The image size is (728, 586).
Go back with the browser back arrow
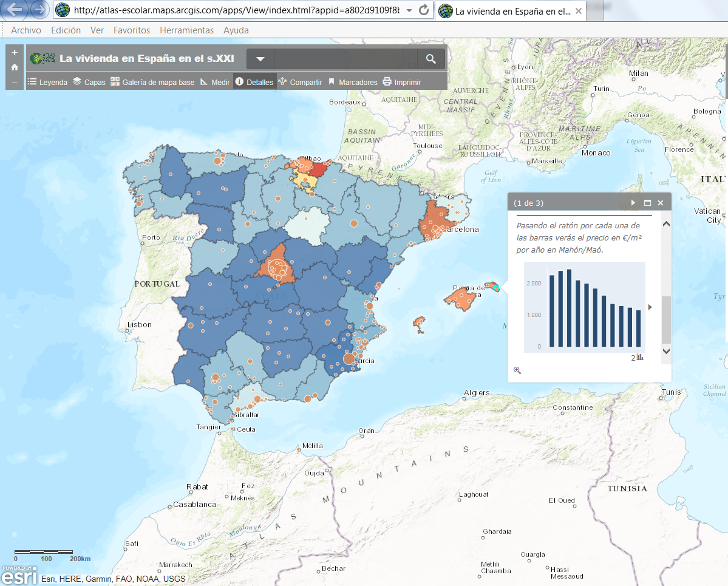[15, 9]
